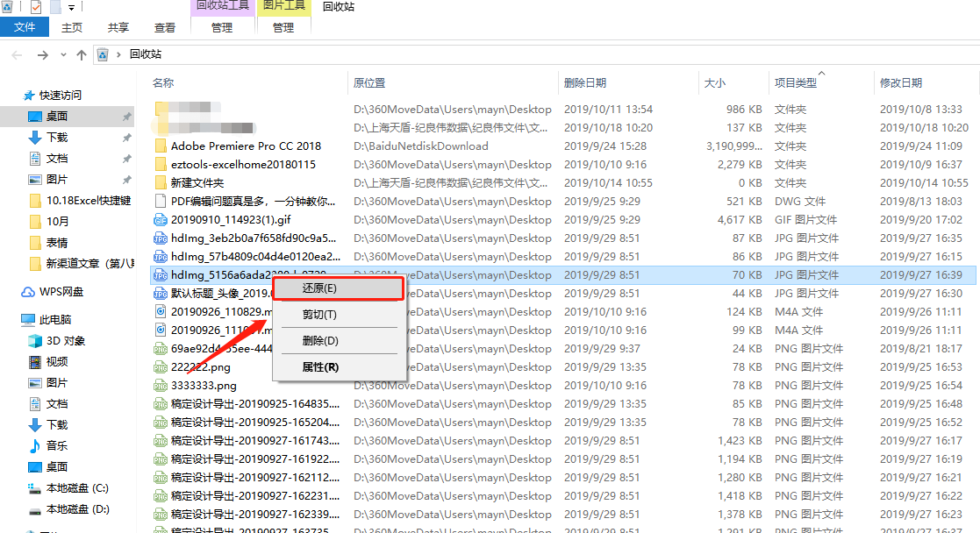
Task: Click the 图片 pictures icon under quick access
Action: 35,180
